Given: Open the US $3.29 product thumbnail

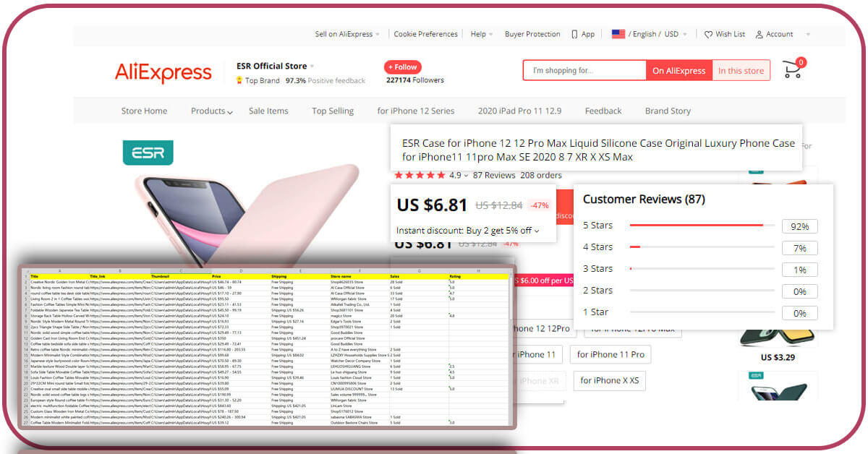Looking at the screenshot, I should (x=778, y=338).
